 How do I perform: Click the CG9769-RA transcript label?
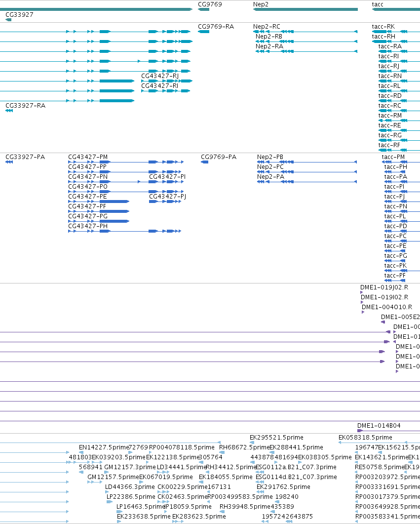tap(216, 26)
